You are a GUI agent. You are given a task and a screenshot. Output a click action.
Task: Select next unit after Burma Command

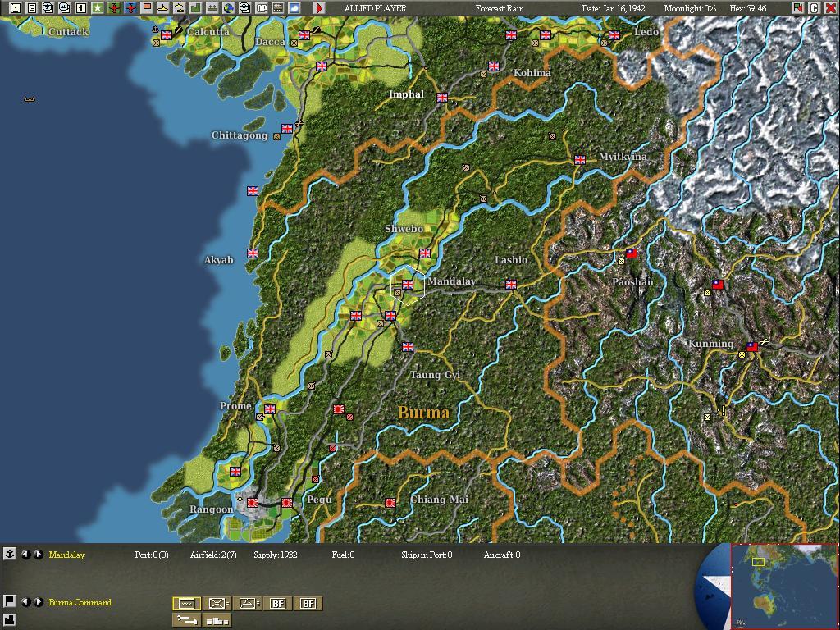tap(38, 602)
